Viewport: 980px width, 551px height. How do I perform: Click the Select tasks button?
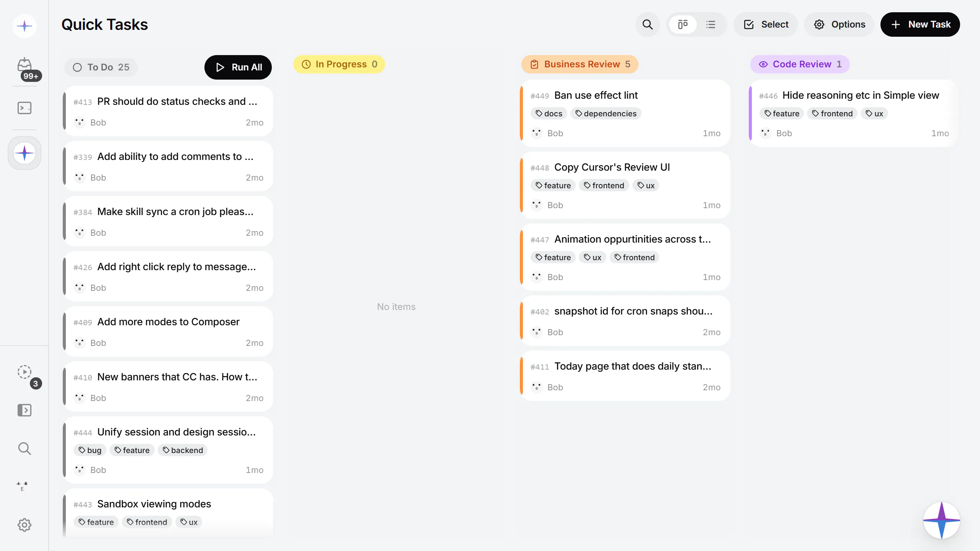click(x=766, y=24)
